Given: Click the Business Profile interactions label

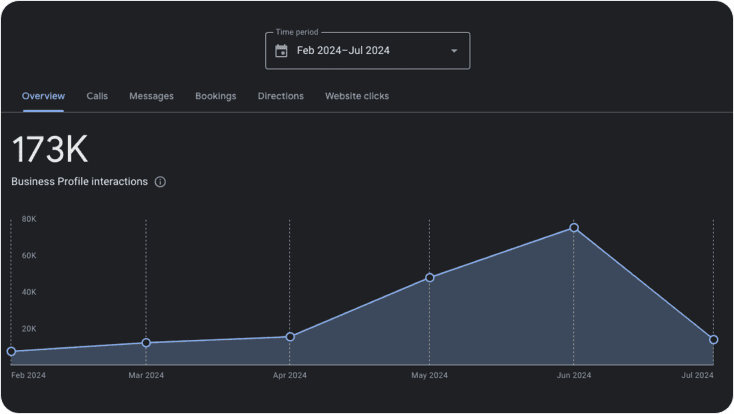Looking at the screenshot, I should tap(80, 182).
